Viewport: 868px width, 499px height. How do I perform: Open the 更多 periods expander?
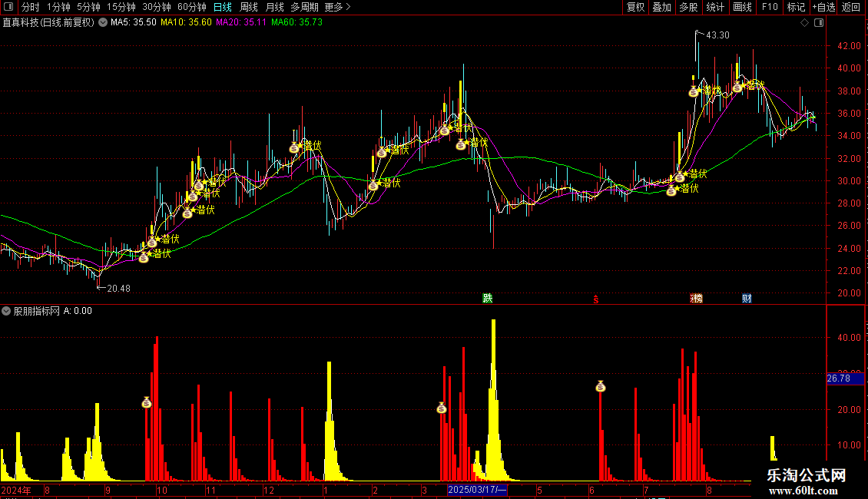(337, 8)
